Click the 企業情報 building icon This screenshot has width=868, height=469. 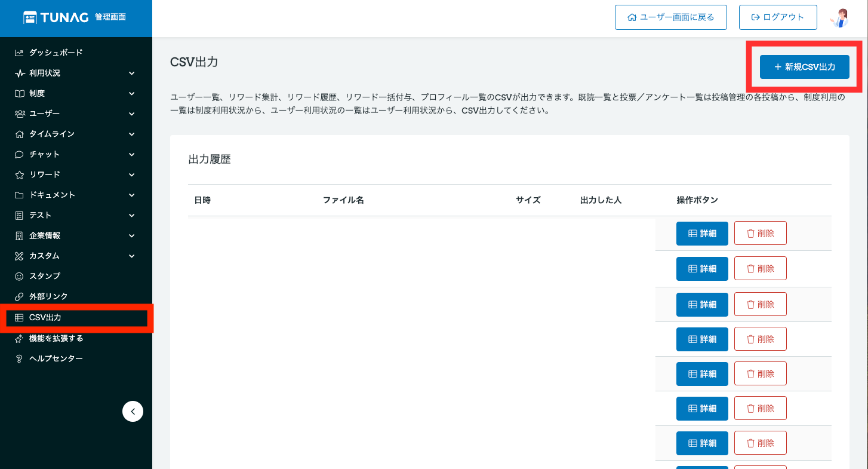19,235
